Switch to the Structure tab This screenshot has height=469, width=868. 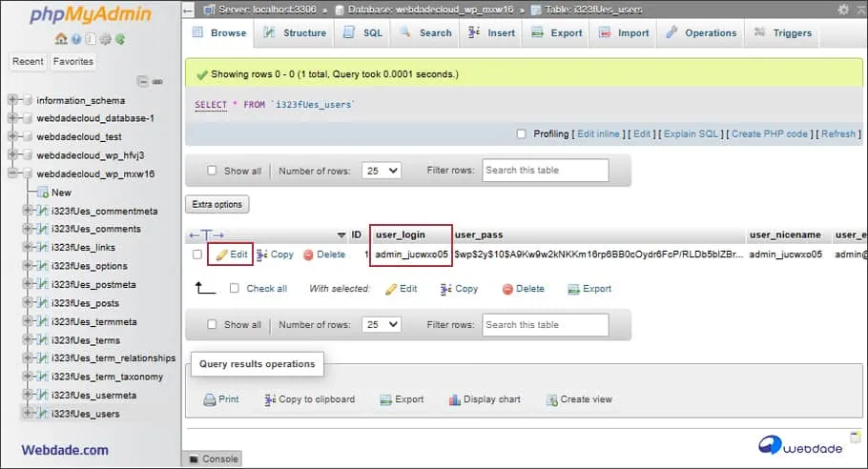click(293, 33)
